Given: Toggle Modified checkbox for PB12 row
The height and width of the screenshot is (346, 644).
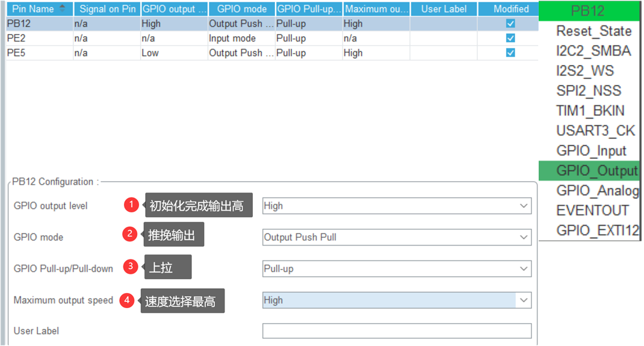Looking at the screenshot, I should pyautogui.click(x=510, y=23).
